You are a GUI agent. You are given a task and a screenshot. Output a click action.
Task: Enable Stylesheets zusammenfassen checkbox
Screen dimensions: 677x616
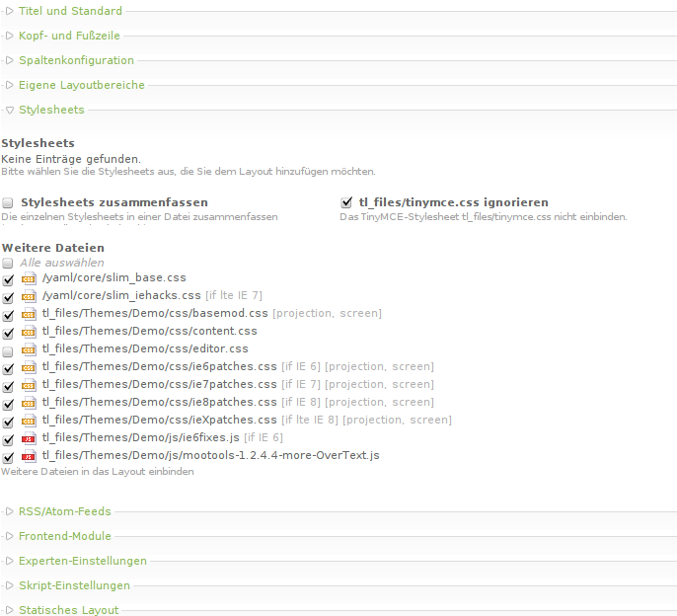click(8, 202)
